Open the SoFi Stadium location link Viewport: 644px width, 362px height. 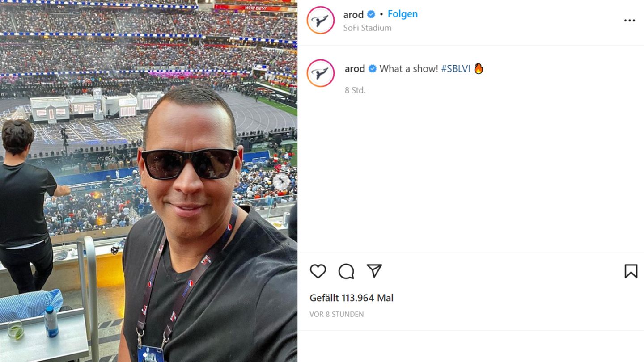point(367,28)
